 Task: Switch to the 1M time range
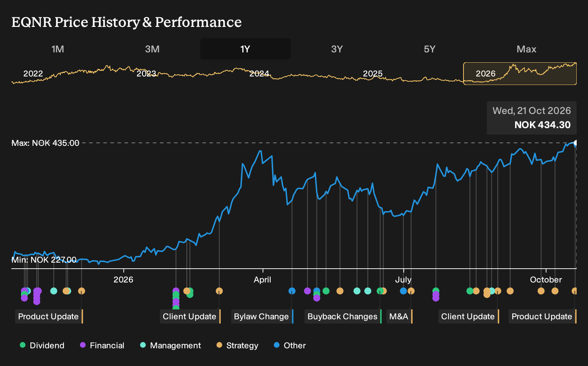click(58, 49)
